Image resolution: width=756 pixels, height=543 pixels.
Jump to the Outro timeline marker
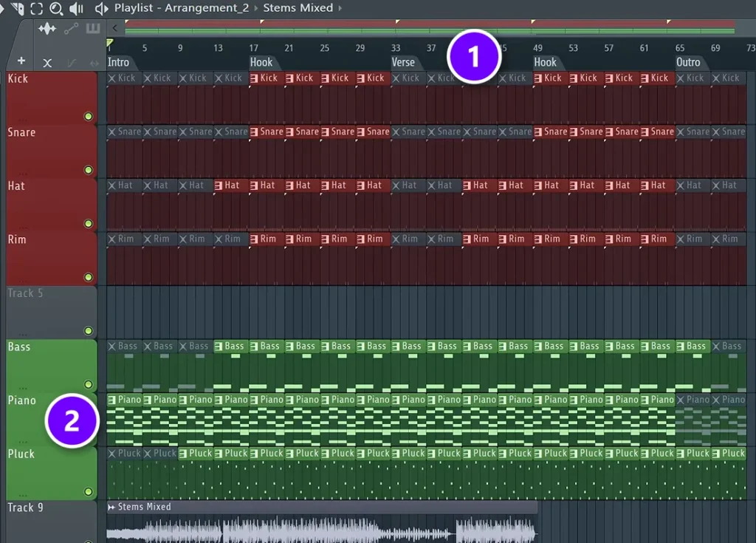tap(688, 62)
